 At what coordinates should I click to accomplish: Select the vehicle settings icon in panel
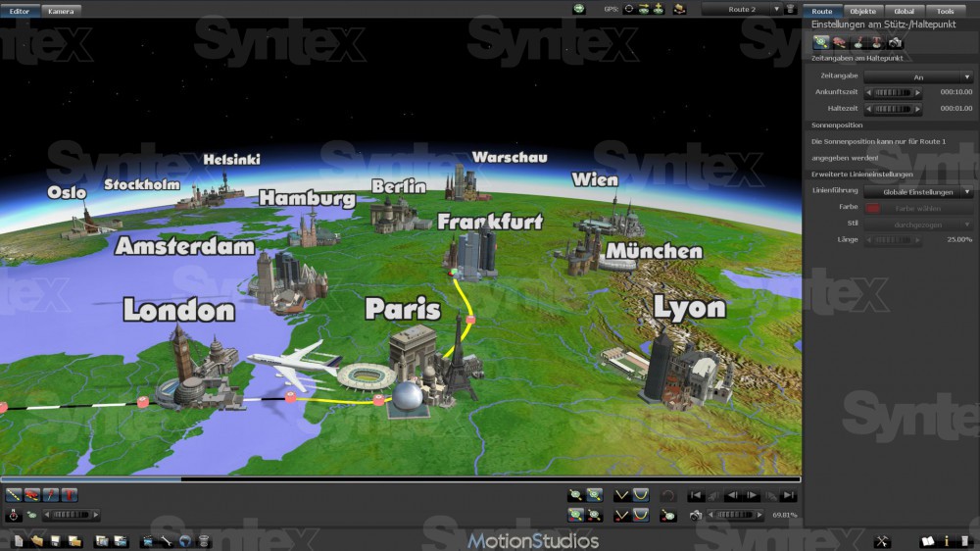[840, 42]
